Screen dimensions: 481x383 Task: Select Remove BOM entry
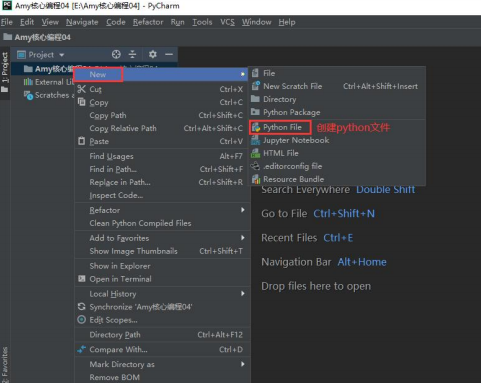coord(162,377)
